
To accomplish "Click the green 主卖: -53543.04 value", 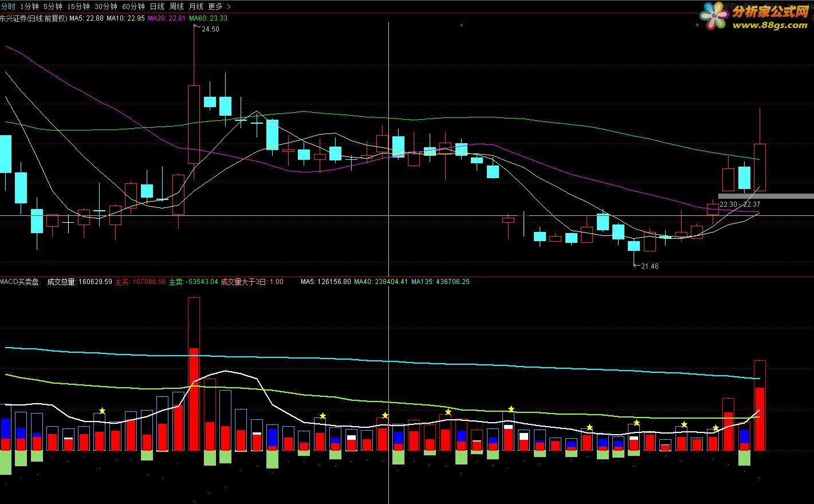I will tap(193, 282).
